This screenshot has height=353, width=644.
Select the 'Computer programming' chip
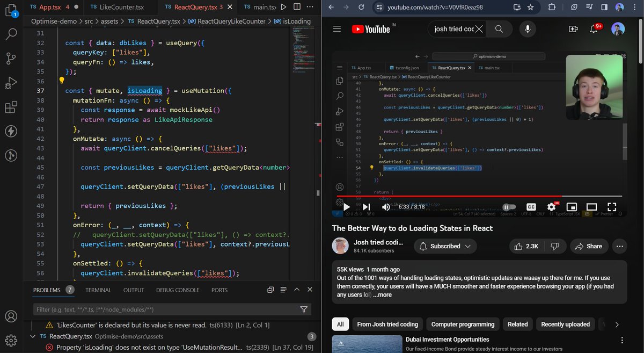(x=463, y=325)
